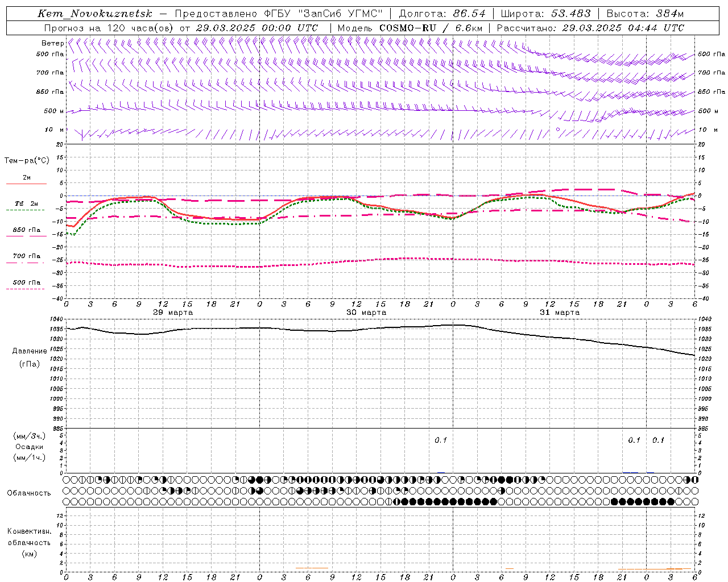Click the Тем-ра(°C) axis title
Viewport: 728px width, 582px height.
[27, 161]
